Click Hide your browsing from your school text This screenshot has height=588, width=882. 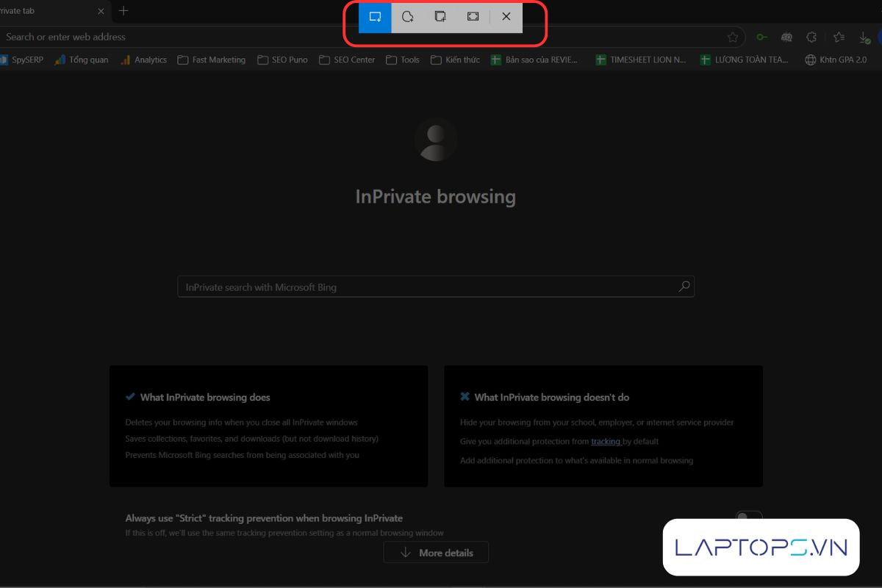click(597, 423)
